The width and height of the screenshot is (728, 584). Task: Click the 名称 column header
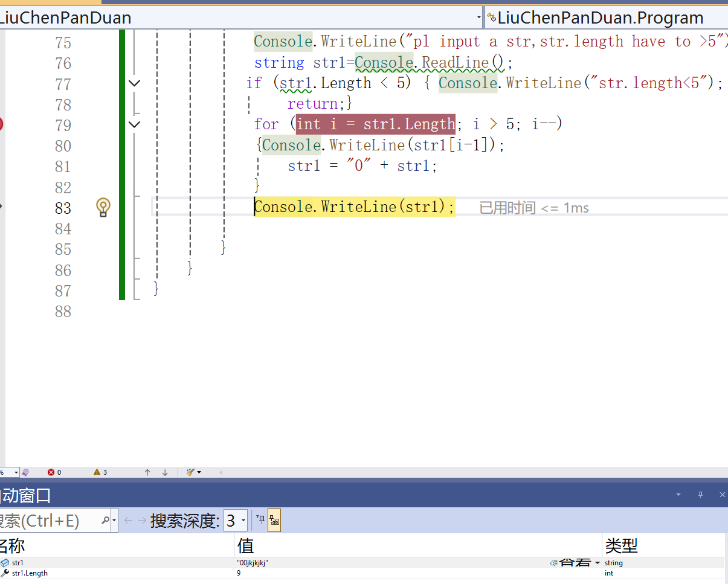(x=117, y=546)
